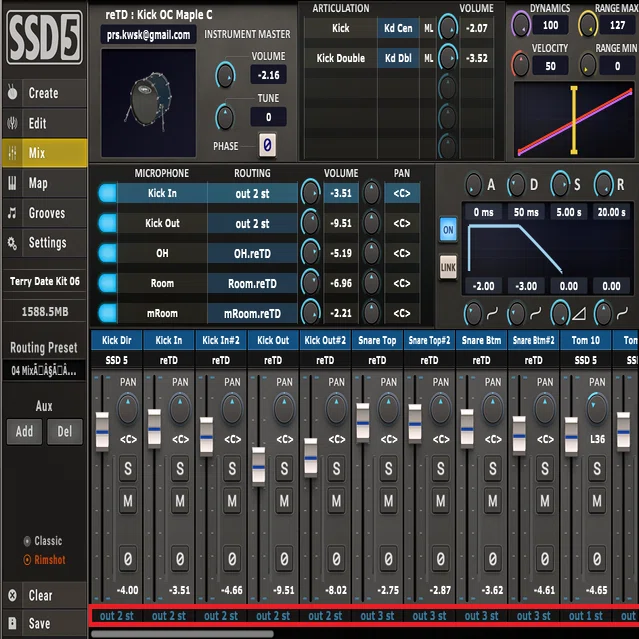The height and width of the screenshot is (639, 639).
Task: Toggle the OH microphone on/off
Action: [x=108, y=253]
